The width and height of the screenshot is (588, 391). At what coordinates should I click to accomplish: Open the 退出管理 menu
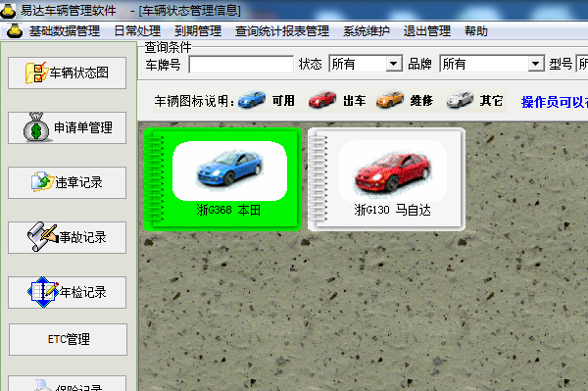click(x=427, y=31)
